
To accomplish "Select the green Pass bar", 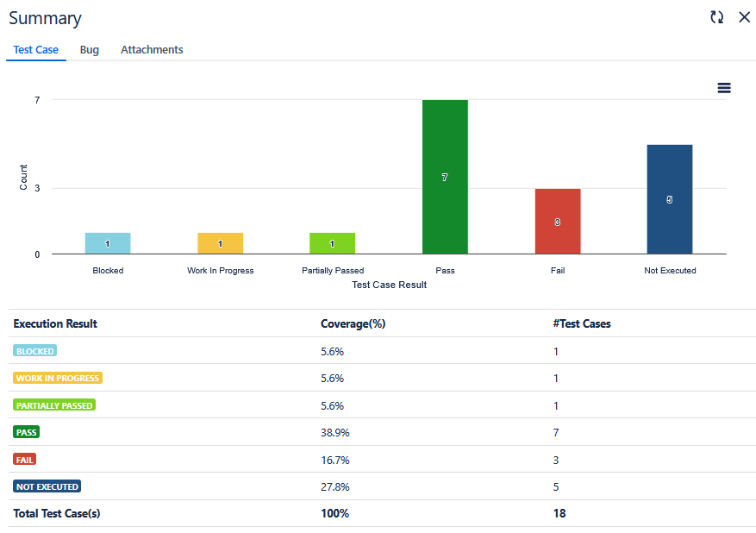I will tap(445, 177).
